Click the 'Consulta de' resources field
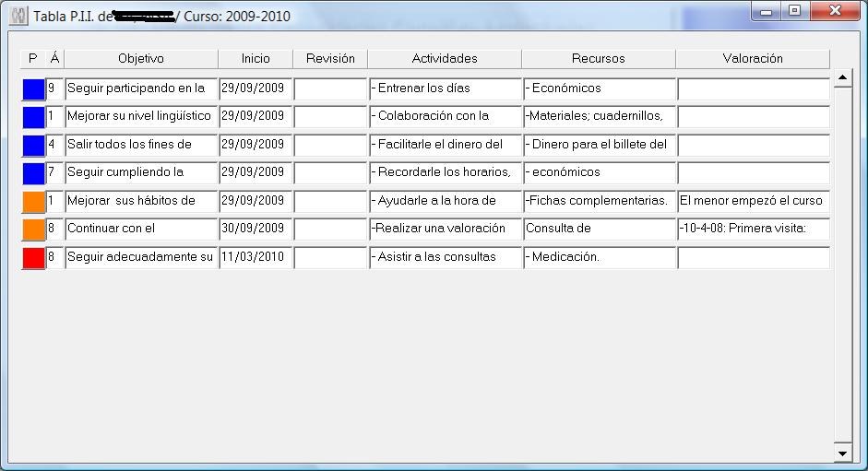Viewport: 868px width, 471px height. coord(599,230)
